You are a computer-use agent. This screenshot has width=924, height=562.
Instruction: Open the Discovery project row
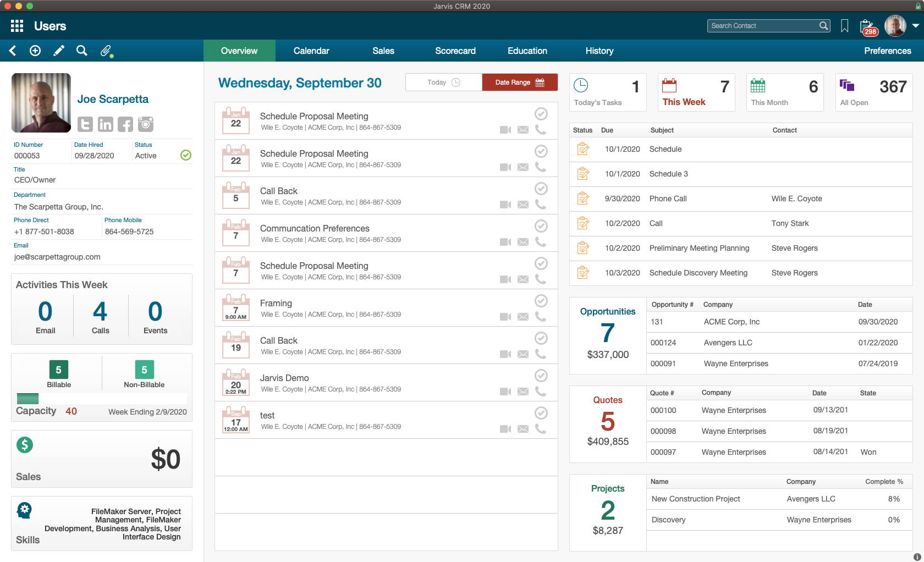tap(779, 520)
